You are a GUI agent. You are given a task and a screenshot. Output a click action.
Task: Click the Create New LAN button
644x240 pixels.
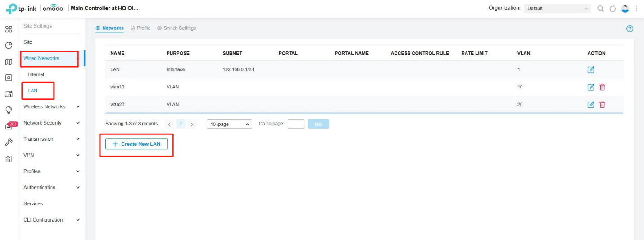pyautogui.click(x=136, y=144)
